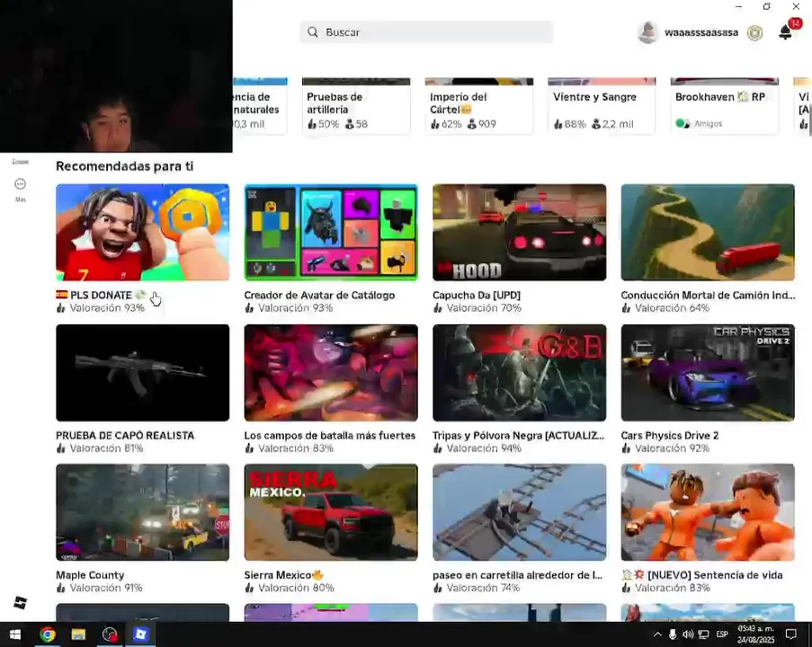Open PRUEBA DE CAPÓ REALISTA thumbnail
The height and width of the screenshot is (647, 812).
click(x=142, y=373)
